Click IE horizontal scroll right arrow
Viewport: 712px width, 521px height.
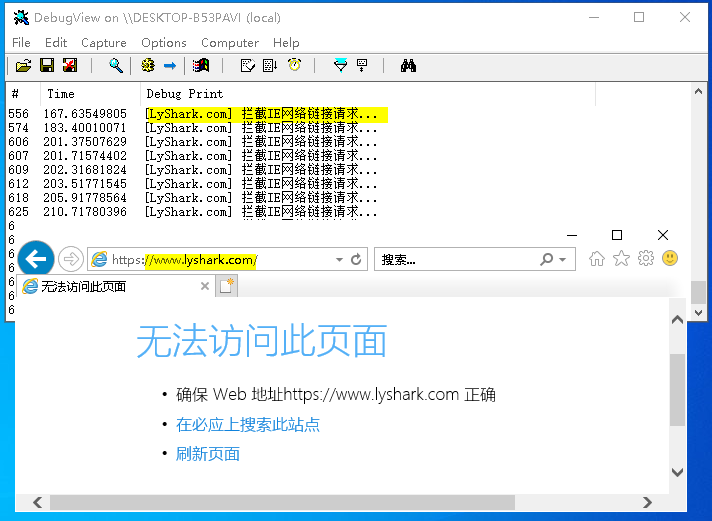[648, 502]
